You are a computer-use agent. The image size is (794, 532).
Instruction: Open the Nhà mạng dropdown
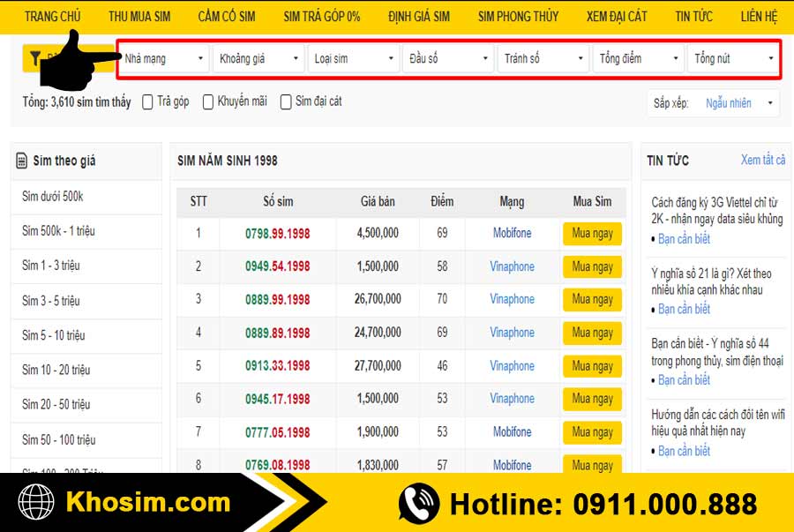click(x=164, y=59)
